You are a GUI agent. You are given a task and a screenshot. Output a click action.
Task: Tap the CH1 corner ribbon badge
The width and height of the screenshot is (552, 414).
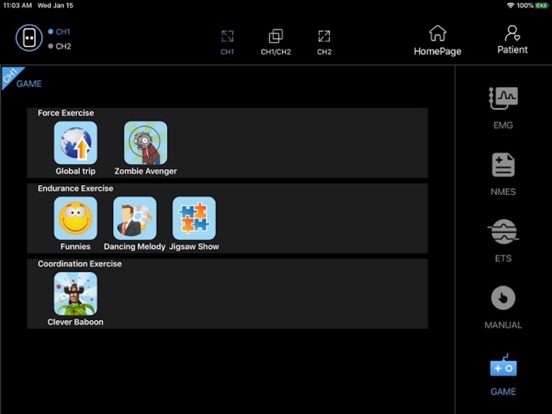point(10,76)
